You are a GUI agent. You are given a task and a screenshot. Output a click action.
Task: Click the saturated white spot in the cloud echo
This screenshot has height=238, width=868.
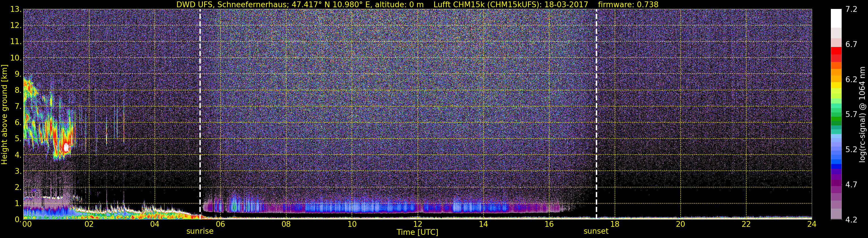click(x=66, y=147)
